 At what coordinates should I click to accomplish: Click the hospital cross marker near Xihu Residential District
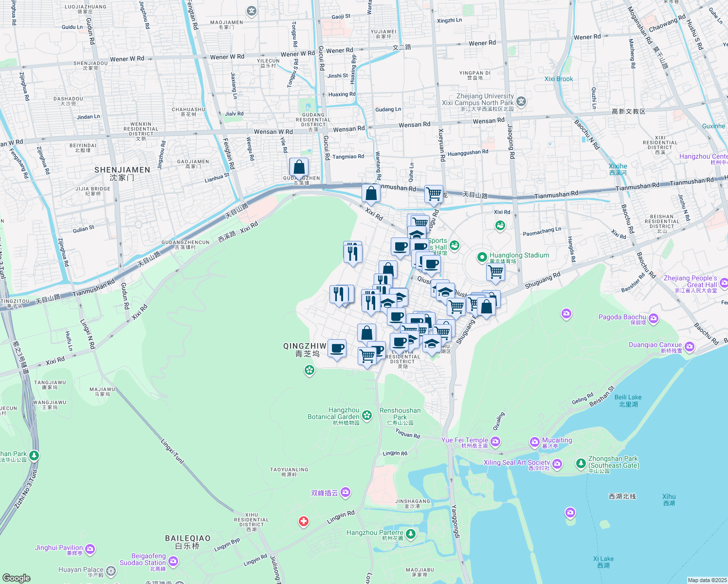[304, 520]
